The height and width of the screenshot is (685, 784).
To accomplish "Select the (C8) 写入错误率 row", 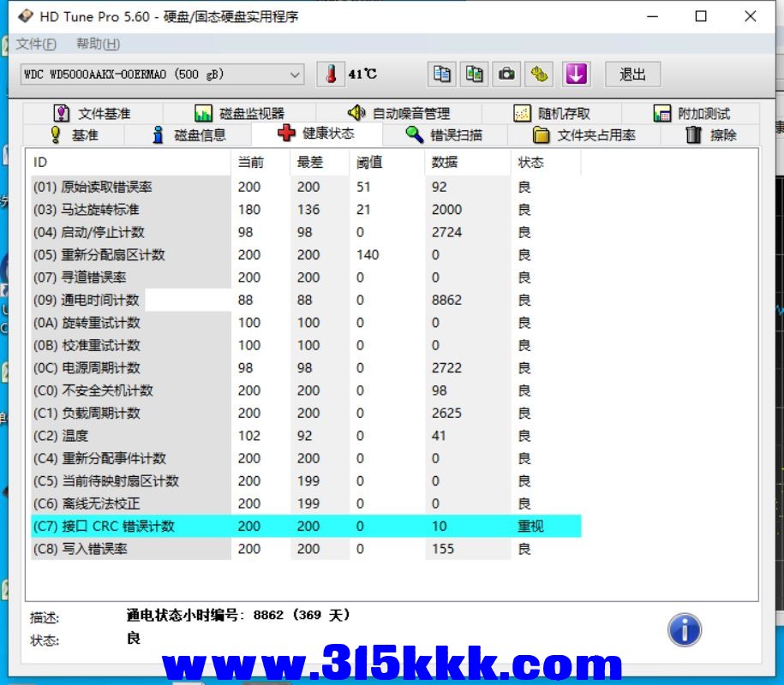I will pos(306,549).
